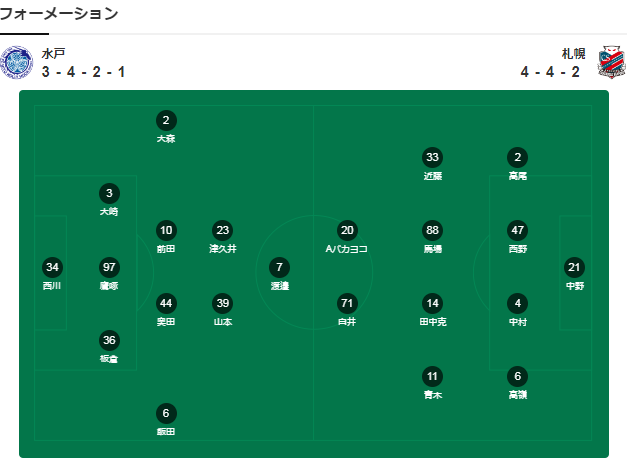
Task: Click 津久井 number 23 player badge
Action: click(x=223, y=230)
